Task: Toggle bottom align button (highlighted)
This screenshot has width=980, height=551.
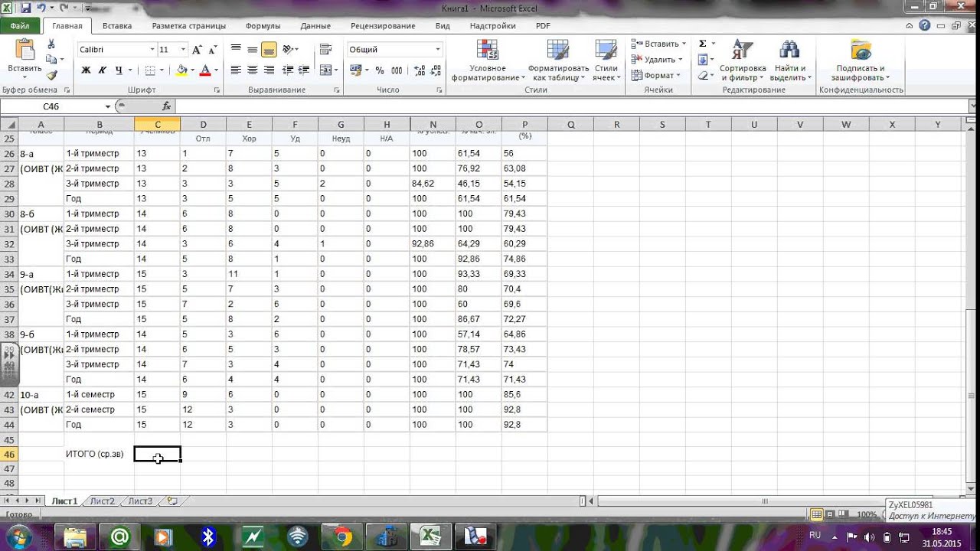Action: pyautogui.click(x=269, y=50)
